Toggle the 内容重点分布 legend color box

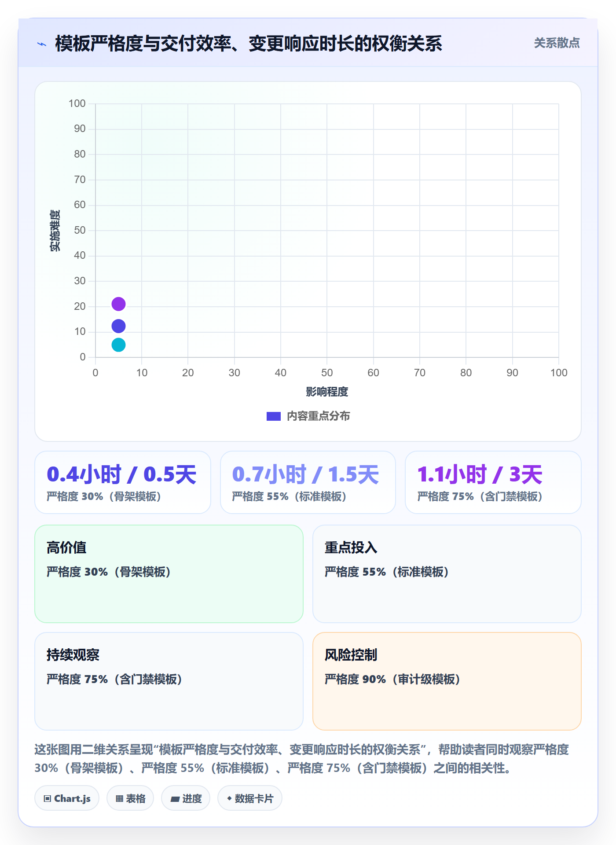pyautogui.click(x=274, y=416)
